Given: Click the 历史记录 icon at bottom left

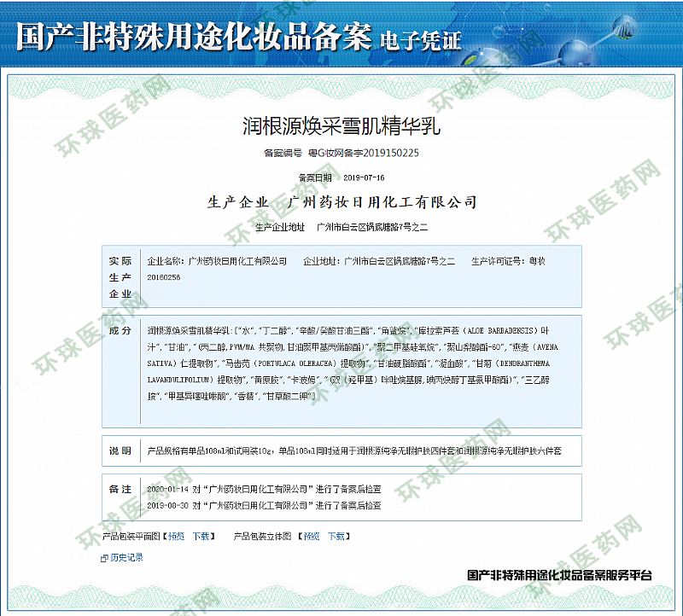Looking at the screenshot, I should pyautogui.click(x=104, y=558).
